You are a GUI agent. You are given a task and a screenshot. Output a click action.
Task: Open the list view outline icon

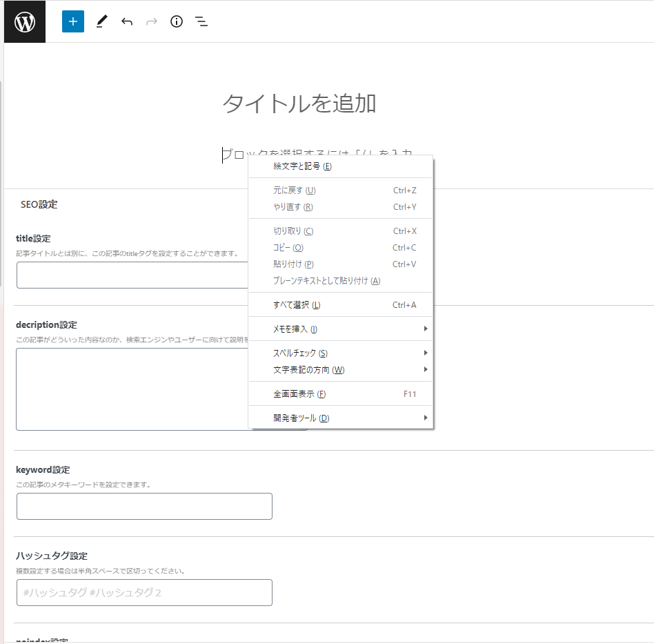point(201,21)
